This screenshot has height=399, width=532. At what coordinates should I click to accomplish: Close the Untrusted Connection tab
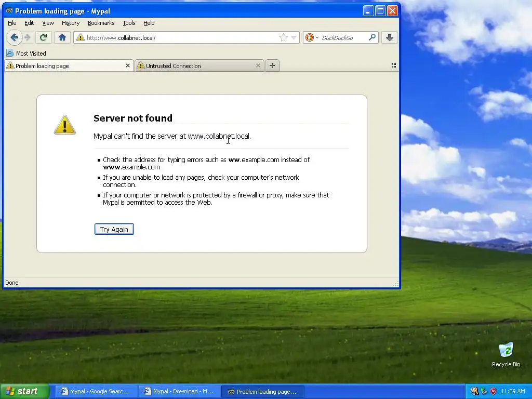point(258,65)
